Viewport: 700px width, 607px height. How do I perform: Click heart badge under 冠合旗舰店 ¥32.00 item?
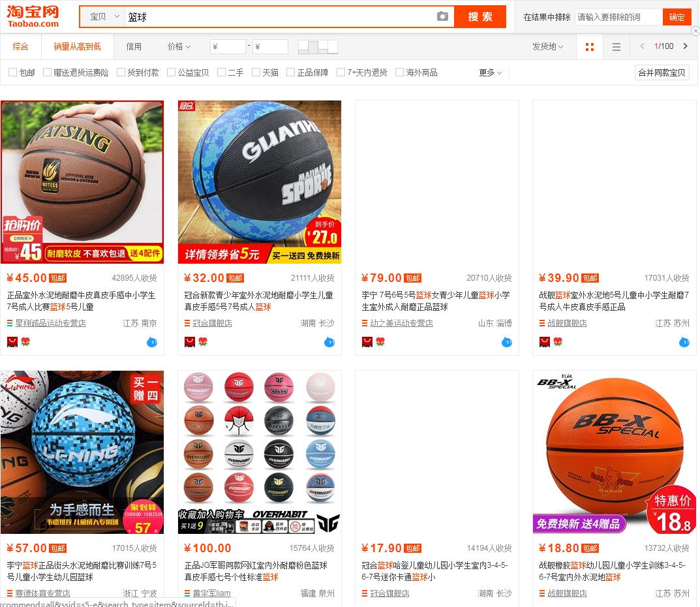[x=203, y=342]
